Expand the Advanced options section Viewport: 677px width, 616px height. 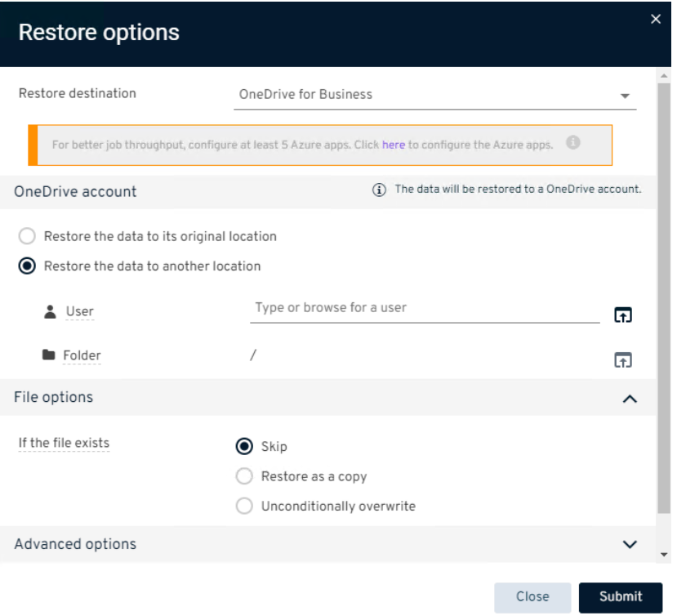coord(629,544)
